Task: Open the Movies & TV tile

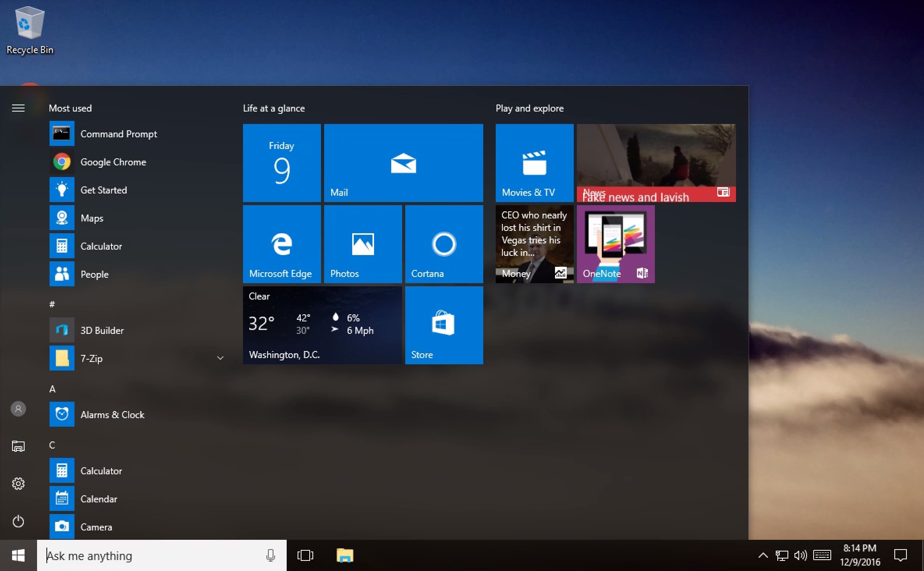Action: [x=534, y=163]
